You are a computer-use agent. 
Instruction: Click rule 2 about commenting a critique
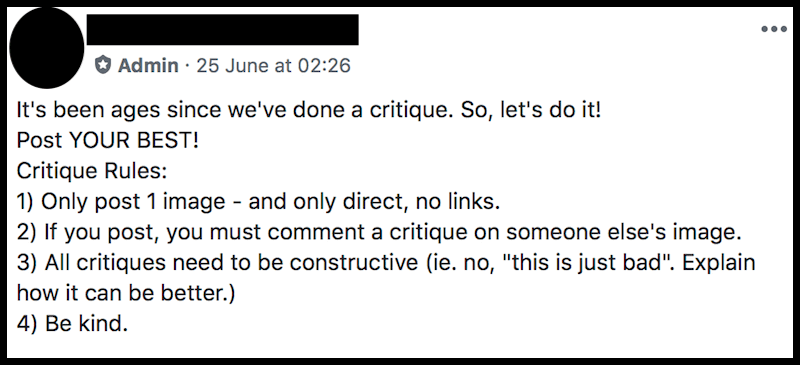pyautogui.click(x=379, y=233)
